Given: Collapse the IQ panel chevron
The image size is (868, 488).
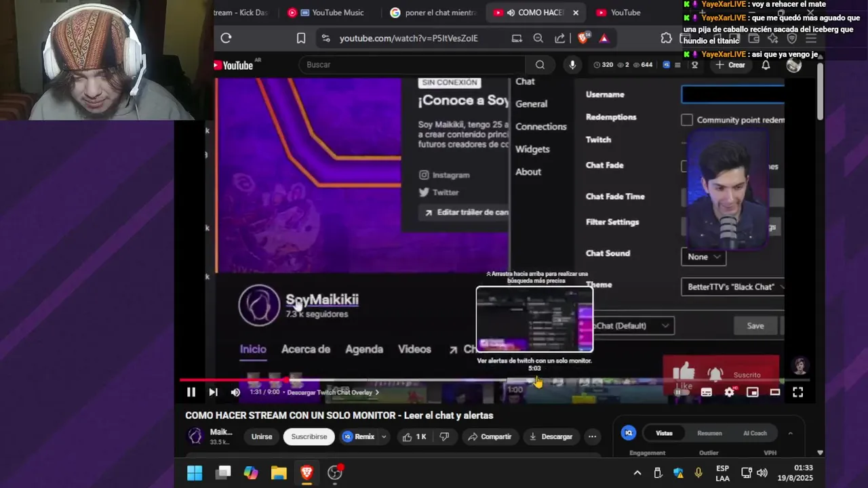Looking at the screenshot, I should coord(790,433).
